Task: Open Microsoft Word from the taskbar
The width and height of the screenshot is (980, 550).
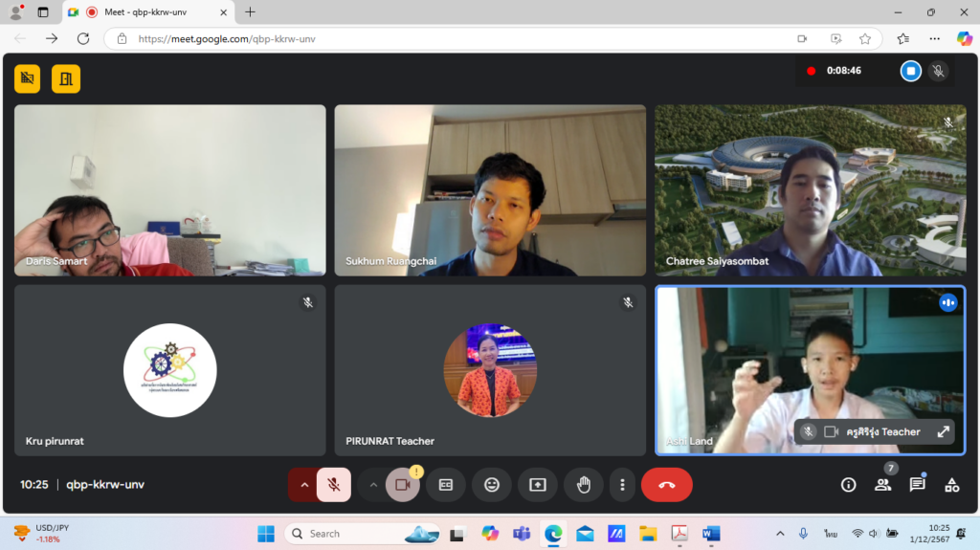Action: (x=711, y=533)
